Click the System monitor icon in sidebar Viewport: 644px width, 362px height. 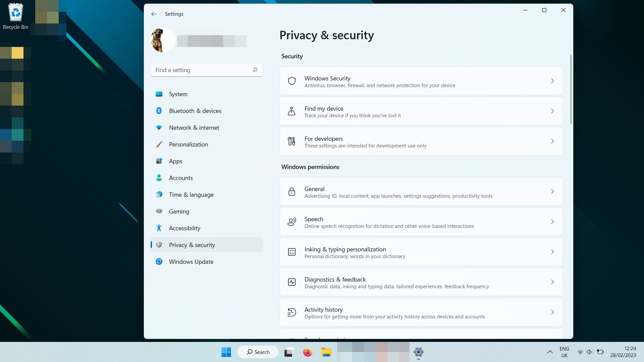pos(159,94)
